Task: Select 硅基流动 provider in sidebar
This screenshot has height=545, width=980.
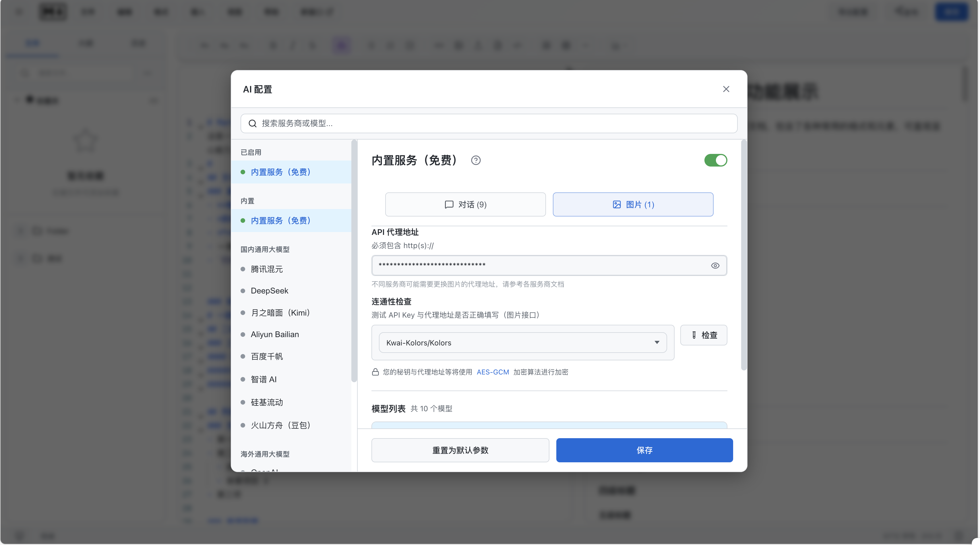Action: [267, 402]
